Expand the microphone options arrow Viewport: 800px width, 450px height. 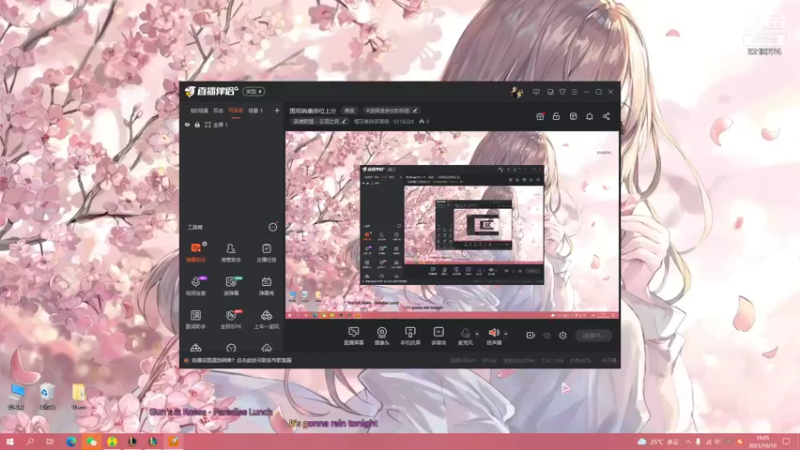point(477,334)
